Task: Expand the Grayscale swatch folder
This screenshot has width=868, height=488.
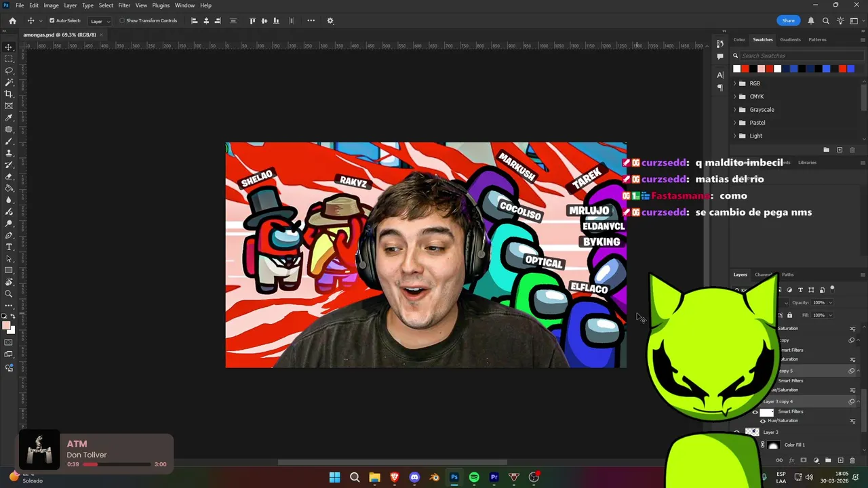Action: 735,110
